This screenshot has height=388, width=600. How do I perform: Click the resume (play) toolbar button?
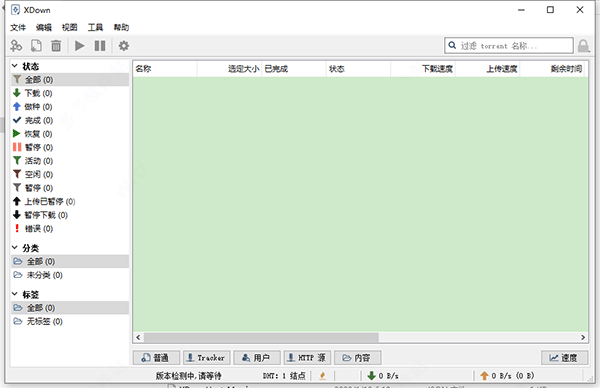(80, 46)
